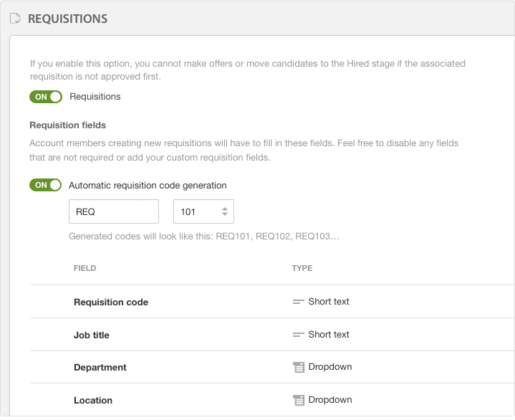Screen dimensions: 515x420
Task: Click the Automatic requisition code generation label
Action: 148,186
